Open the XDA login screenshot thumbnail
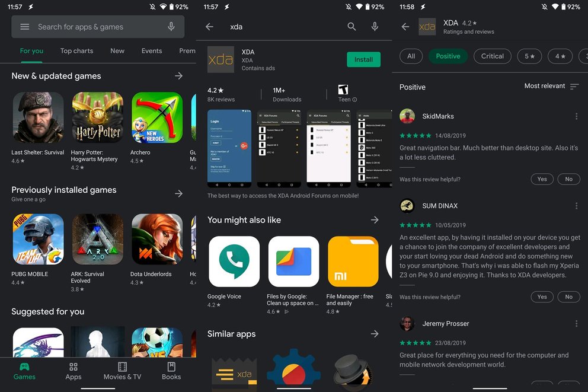 coord(229,148)
